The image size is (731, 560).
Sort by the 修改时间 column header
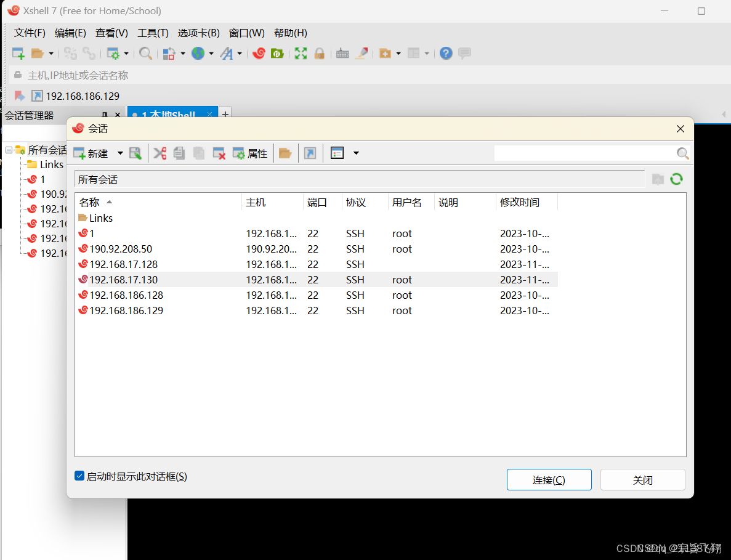pyautogui.click(x=527, y=202)
